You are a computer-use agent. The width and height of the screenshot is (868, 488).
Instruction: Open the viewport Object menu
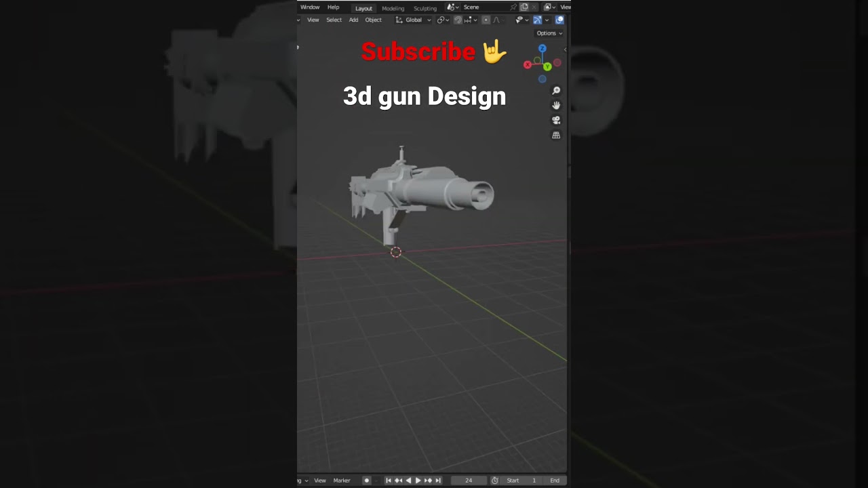374,20
